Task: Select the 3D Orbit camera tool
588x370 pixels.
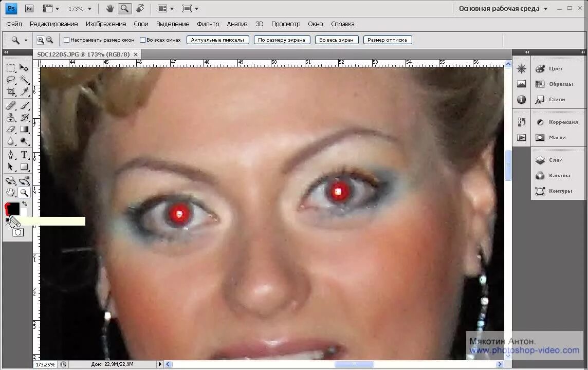Action: click(x=24, y=181)
